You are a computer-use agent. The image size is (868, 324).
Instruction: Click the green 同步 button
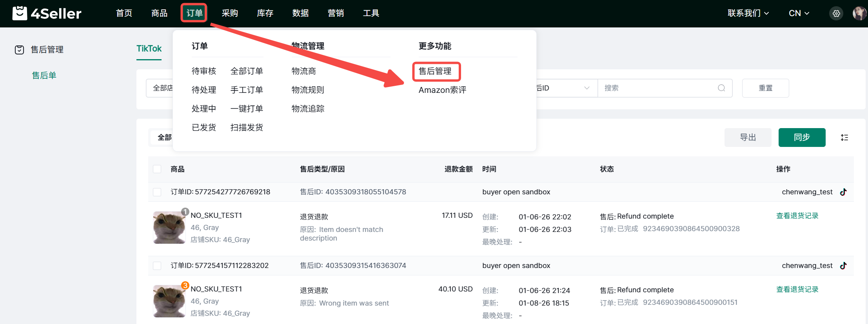pyautogui.click(x=802, y=138)
